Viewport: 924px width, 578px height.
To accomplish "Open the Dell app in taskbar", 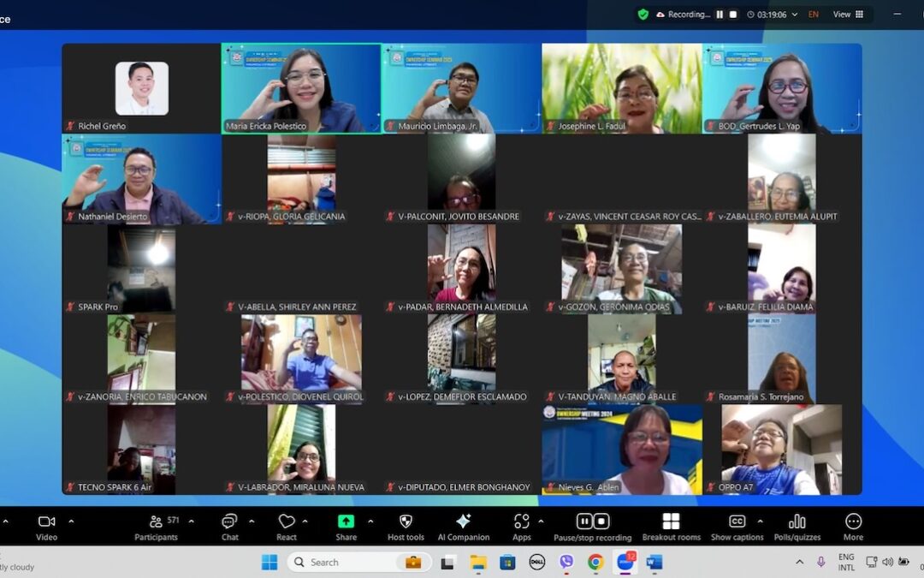I will [536, 562].
